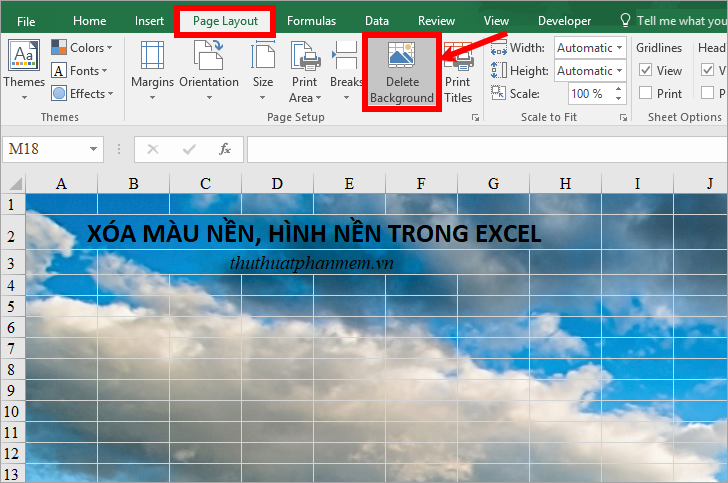Click Delete Background button
The image size is (728, 483).
(402, 72)
